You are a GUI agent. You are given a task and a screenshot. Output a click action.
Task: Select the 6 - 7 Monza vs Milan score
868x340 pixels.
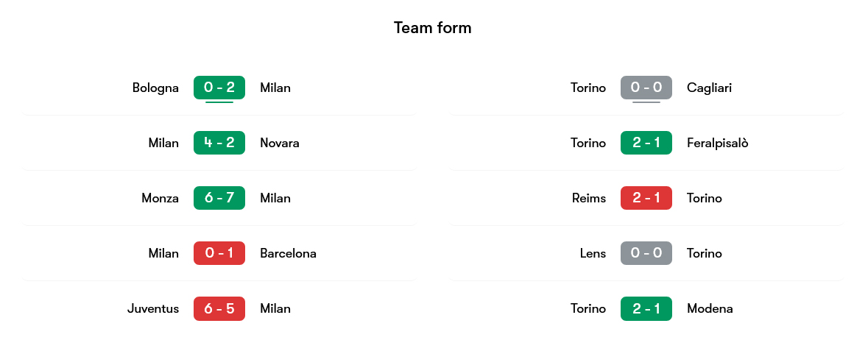coord(219,198)
